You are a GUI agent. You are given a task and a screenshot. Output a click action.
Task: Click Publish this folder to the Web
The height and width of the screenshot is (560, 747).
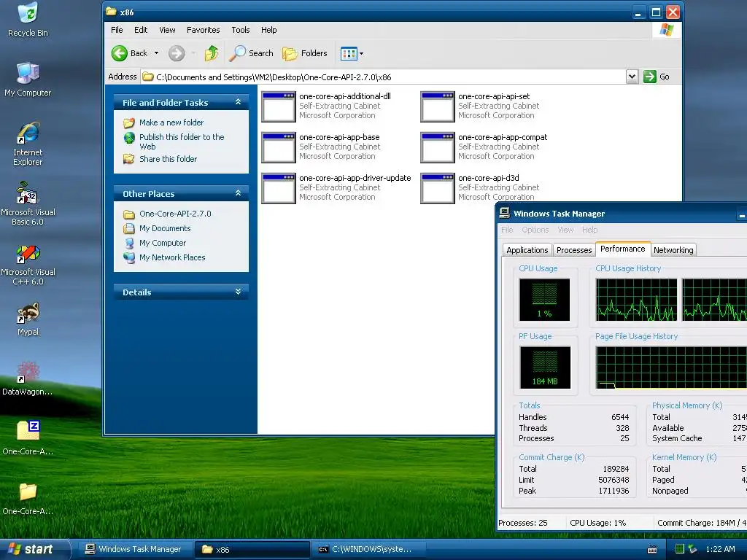click(182, 141)
